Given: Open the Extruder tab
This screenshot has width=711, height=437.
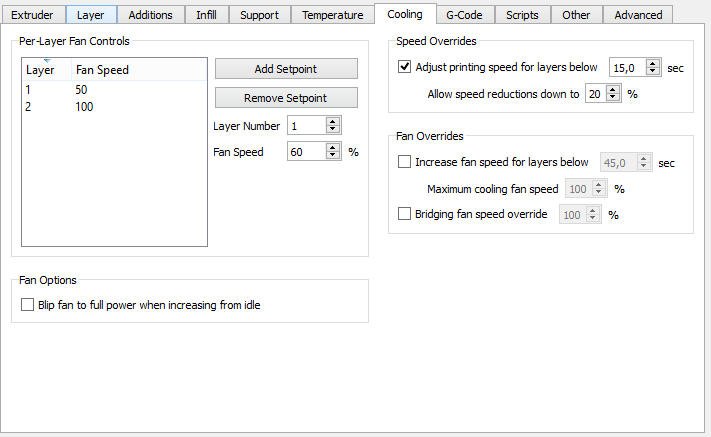Looking at the screenshot, I should tap(32, 15).
